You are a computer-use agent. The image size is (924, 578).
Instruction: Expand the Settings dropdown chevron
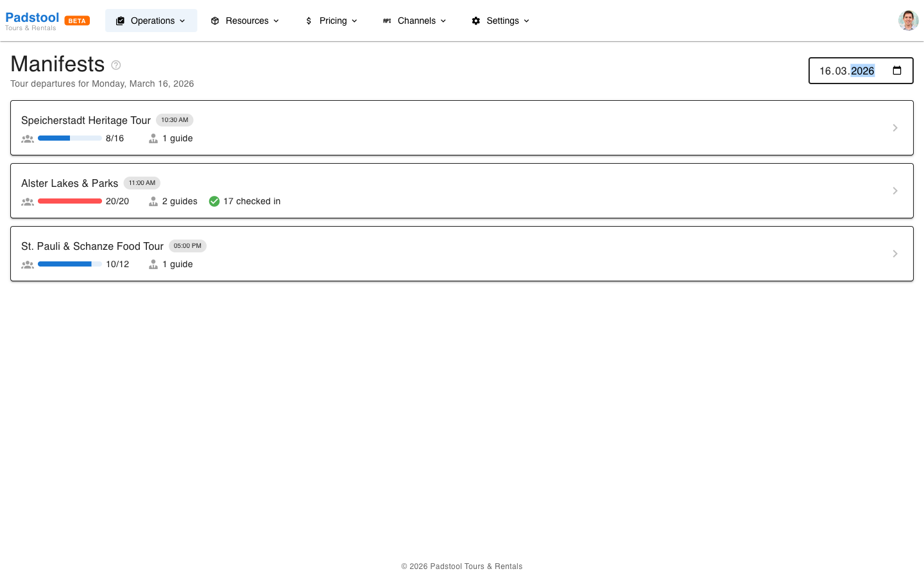pos(526,21)
